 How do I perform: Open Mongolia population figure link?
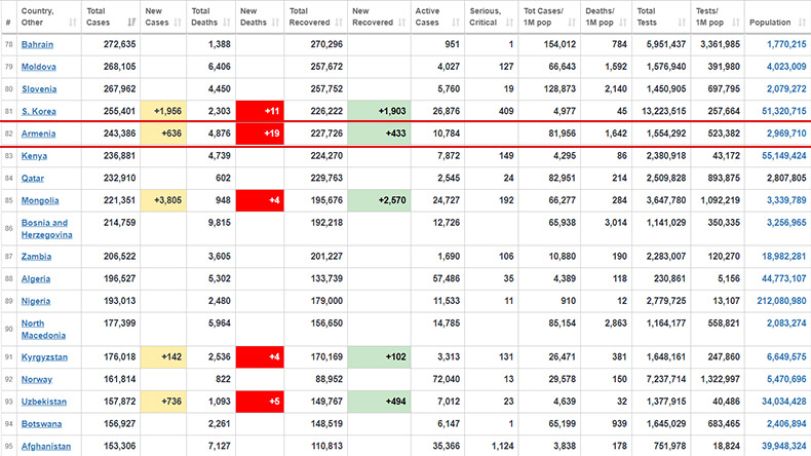click(x=786, y=200)
